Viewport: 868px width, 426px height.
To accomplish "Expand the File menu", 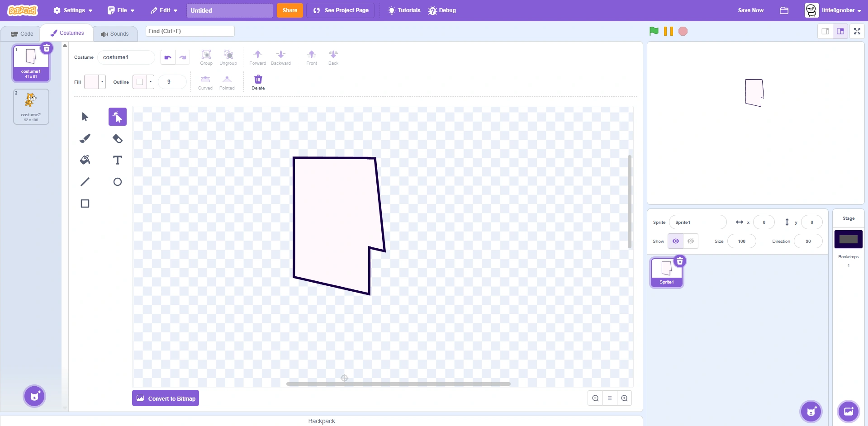I will pos(120,10).
